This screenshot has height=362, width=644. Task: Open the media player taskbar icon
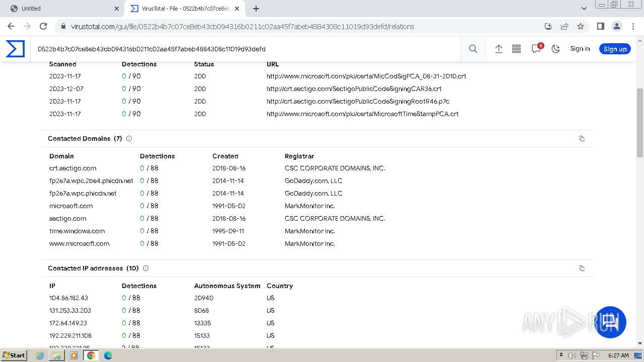point(74,355)
